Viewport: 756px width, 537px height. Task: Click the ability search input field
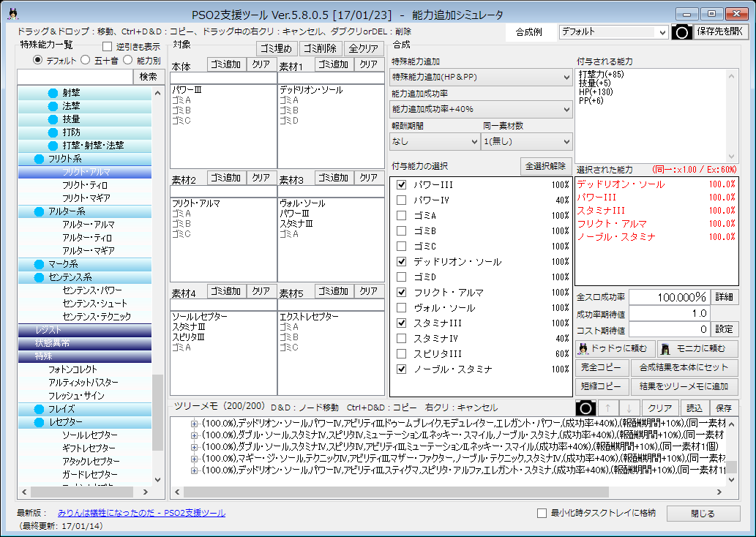75,77
